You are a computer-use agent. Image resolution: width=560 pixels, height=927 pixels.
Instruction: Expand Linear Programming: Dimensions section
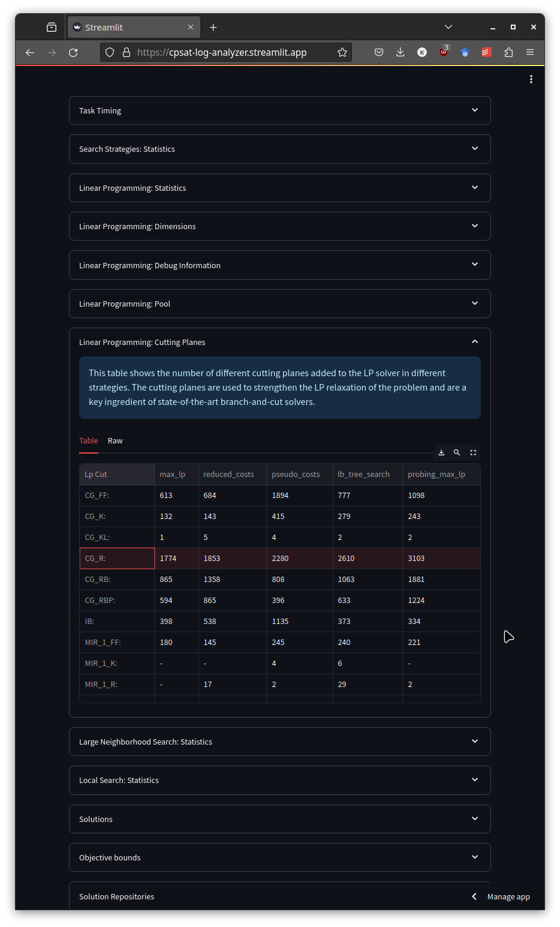pos(280,226)
